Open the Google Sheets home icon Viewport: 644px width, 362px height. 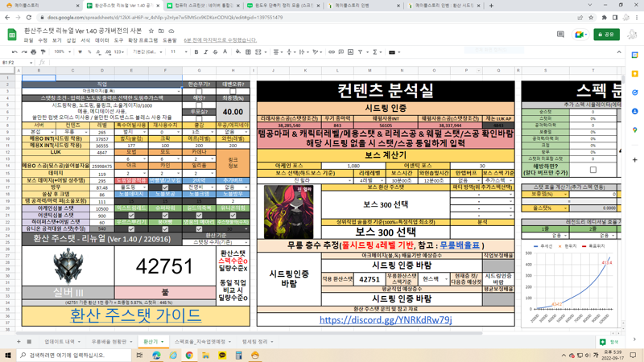(x=12, y=35)
